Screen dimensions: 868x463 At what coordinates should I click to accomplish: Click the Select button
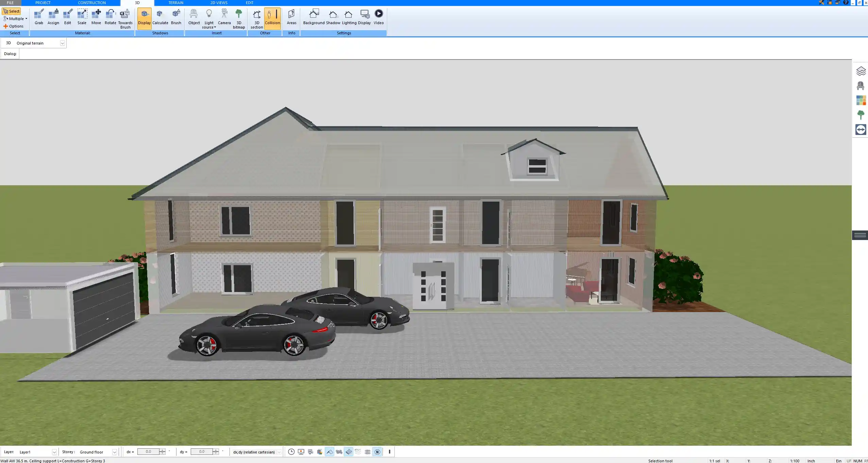tap(12, 11)
